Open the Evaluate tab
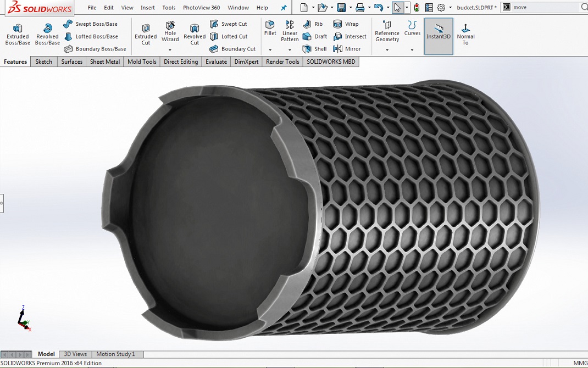 (216, 62)
